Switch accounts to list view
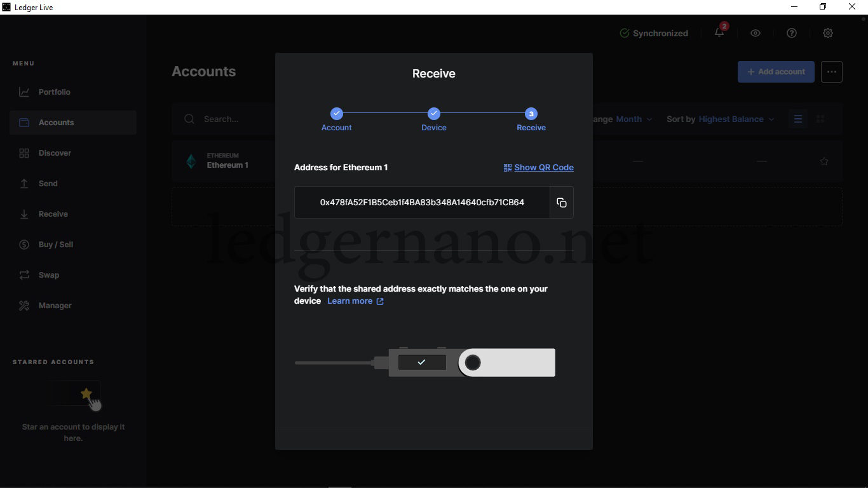 click(x=798, y=119)
